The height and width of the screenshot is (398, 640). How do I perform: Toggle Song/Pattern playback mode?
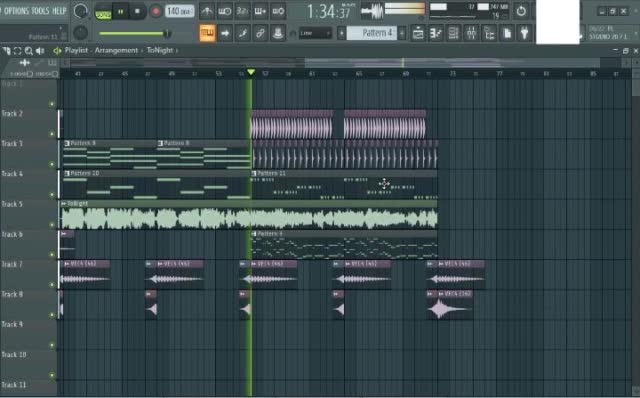pyautogui.click(x=103, y=12)
